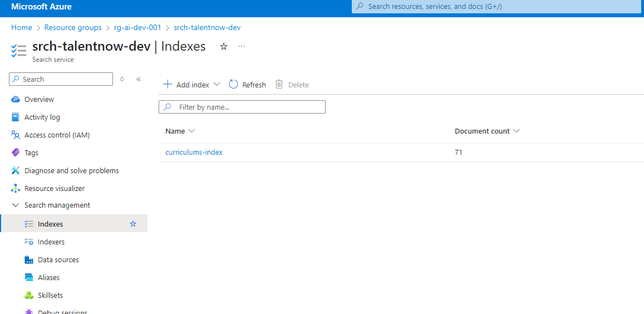
Task: Click the disabled Delete button
Action: point(292,85)
